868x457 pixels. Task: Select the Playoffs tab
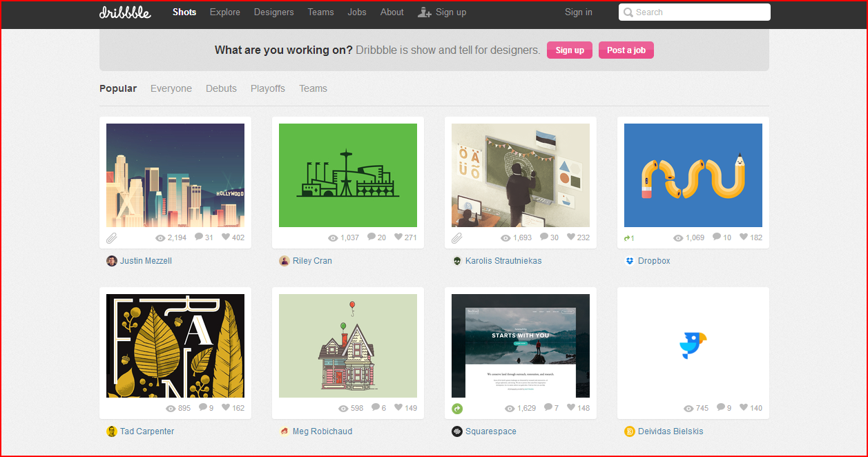268,88
